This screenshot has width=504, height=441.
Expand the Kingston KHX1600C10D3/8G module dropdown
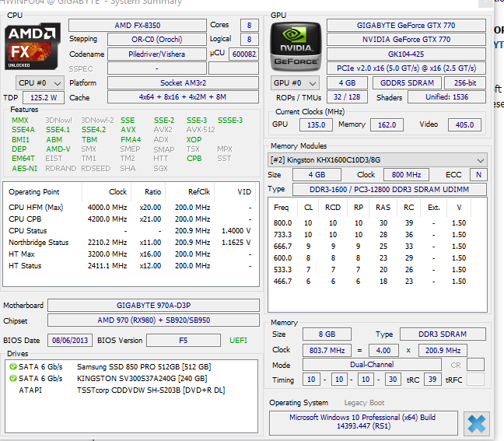coord(377,160)
